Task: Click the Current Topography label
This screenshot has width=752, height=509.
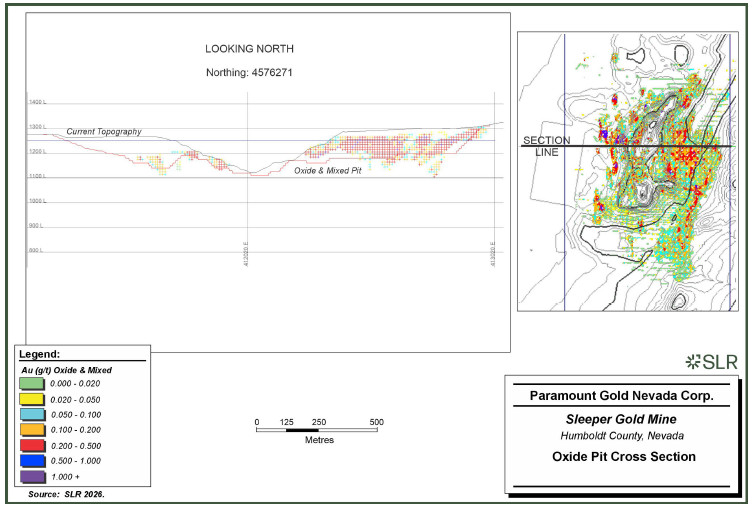Action: click(x=104, y=131)
